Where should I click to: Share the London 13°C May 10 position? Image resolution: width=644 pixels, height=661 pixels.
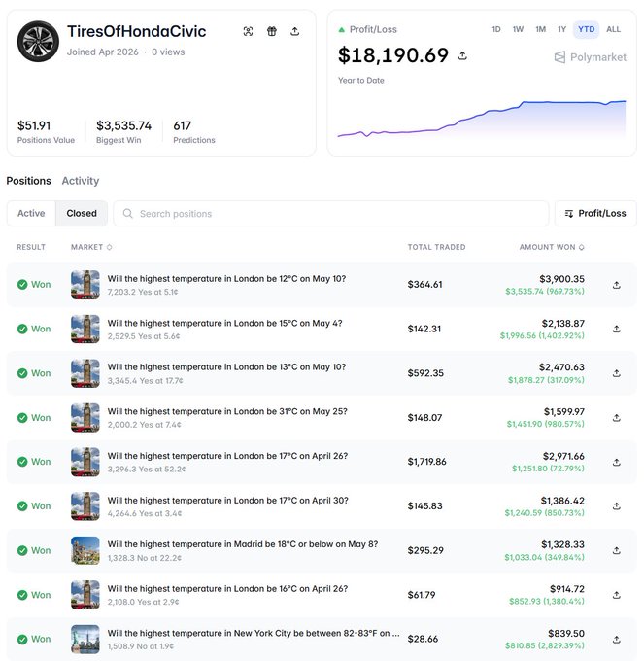(617, 373)
